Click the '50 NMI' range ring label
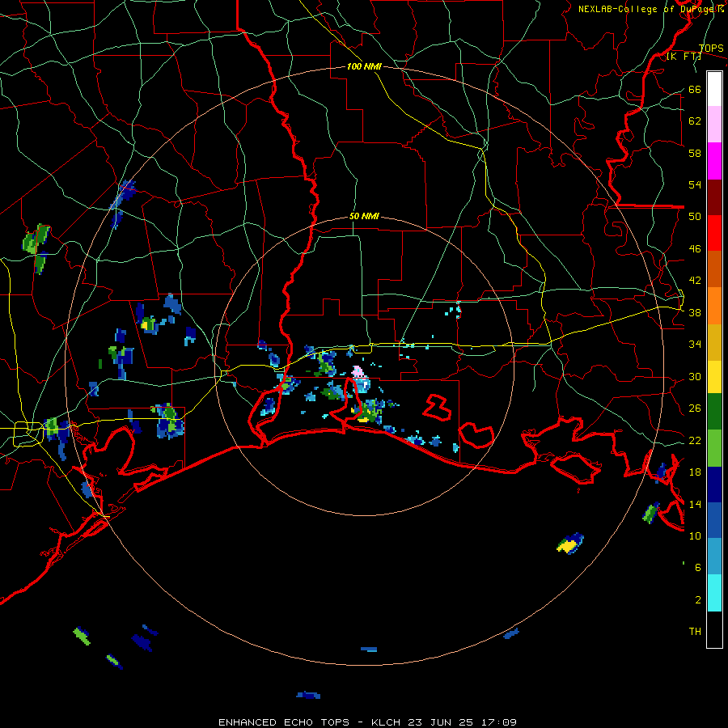Screen dimensions: 728x728 (364, 216)
